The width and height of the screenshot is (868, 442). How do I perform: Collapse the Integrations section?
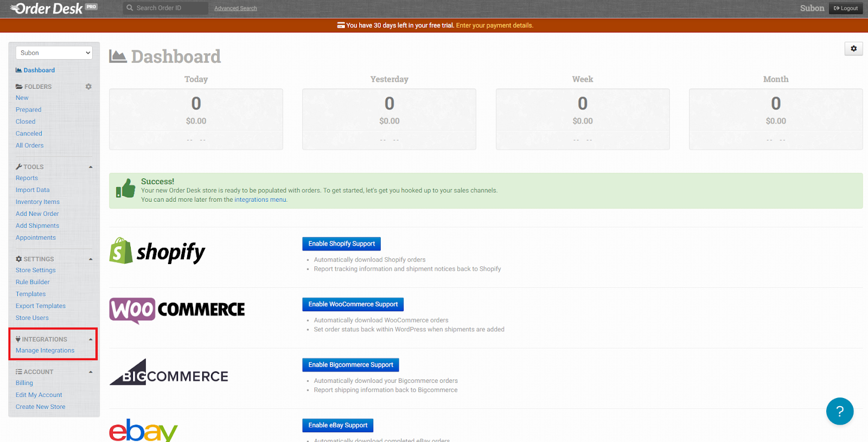tap(91, 339)
